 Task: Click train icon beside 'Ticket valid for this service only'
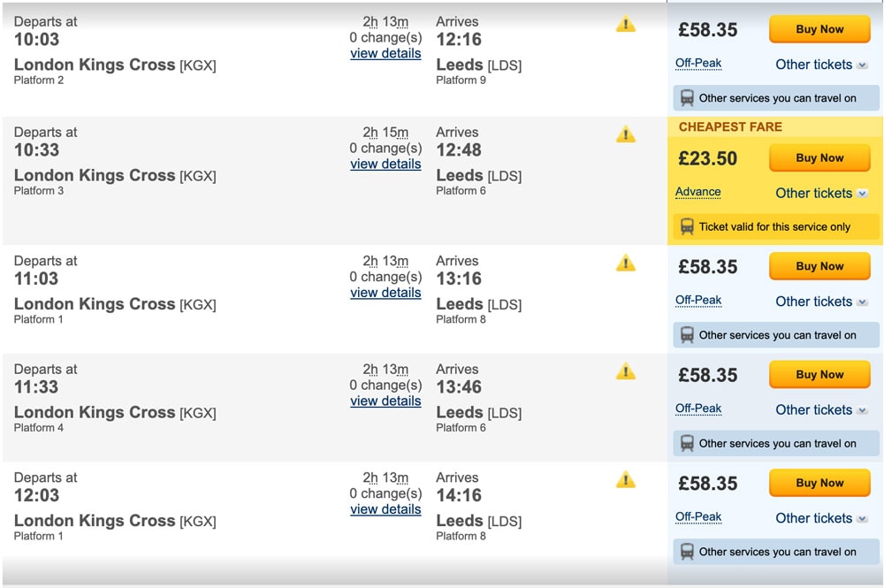[687, 226]
